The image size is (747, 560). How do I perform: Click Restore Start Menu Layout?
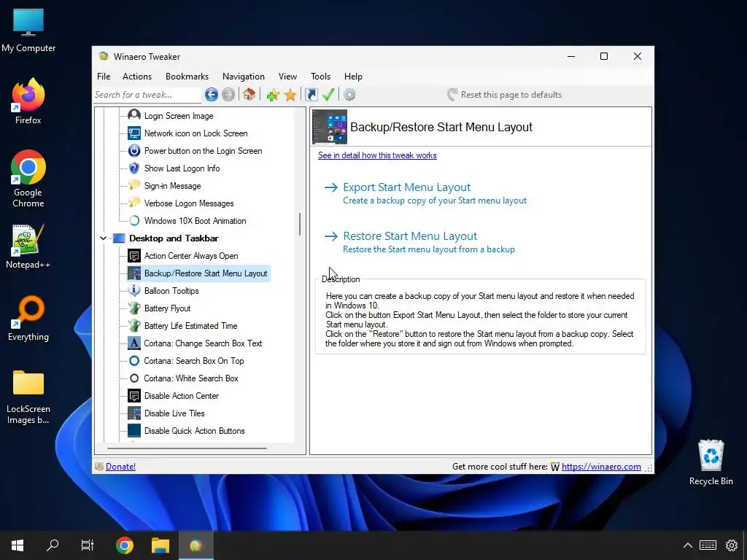tap(419, 242)
